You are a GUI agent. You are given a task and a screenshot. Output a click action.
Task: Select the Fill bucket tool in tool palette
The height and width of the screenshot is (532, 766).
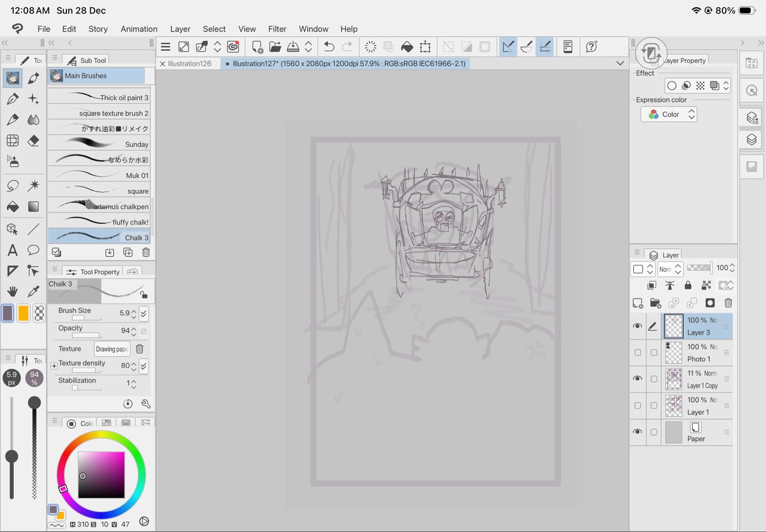[x=12, y=207]
